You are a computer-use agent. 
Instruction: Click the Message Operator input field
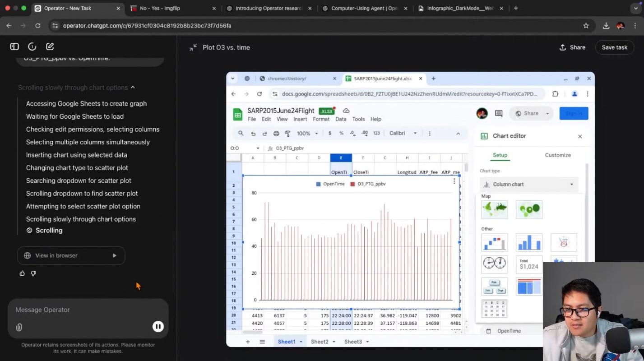point(88,310)
